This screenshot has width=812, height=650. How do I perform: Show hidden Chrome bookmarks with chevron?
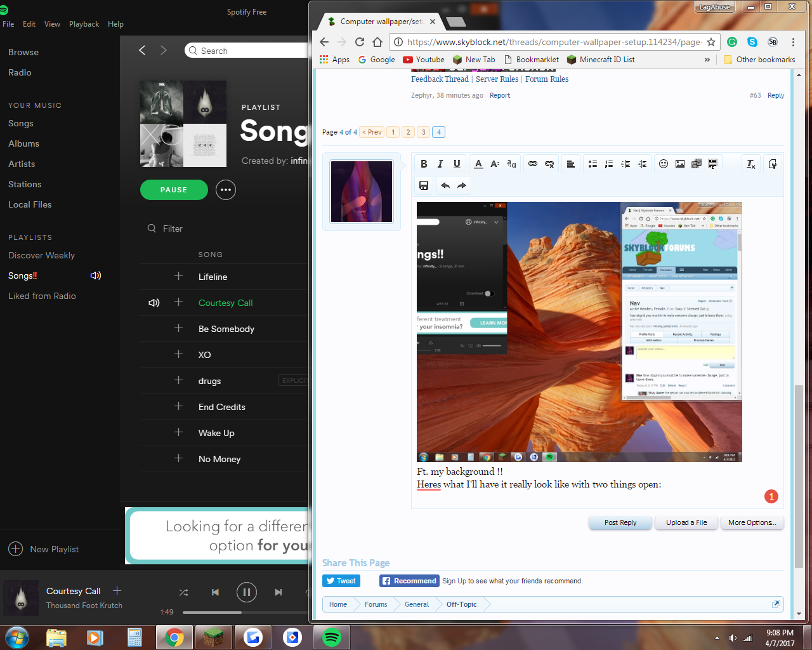point(707,60)
